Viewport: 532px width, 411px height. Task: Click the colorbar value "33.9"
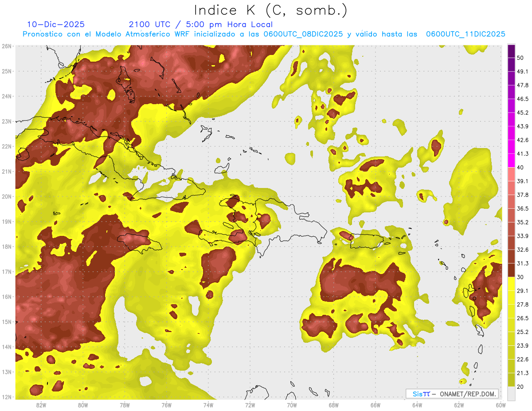(523, 236)
